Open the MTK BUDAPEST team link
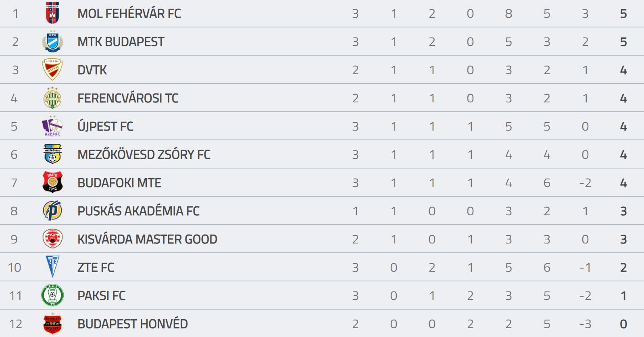644x337 pixels. click(121, 42)
